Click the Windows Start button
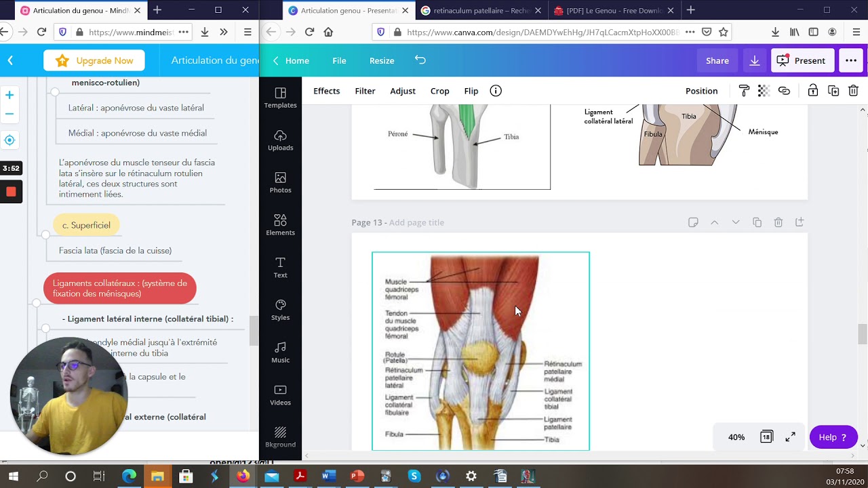This screenshot has height=488, width=868. coord(14,476)
